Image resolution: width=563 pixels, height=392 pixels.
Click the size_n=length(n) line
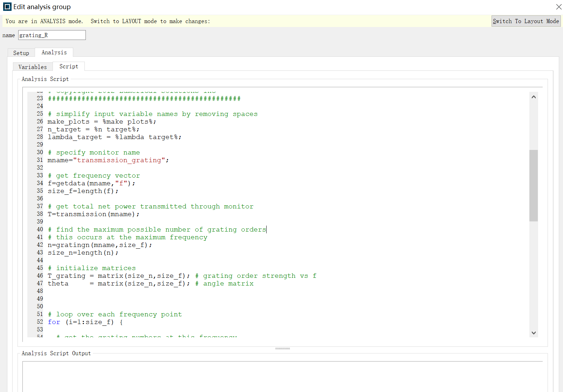[83, 253]
